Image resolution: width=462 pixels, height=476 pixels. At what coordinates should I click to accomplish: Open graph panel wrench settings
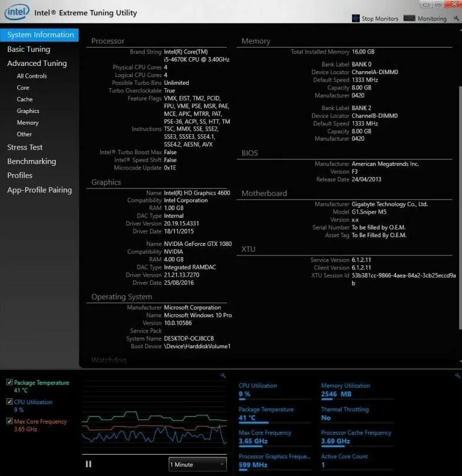[223, 376]
